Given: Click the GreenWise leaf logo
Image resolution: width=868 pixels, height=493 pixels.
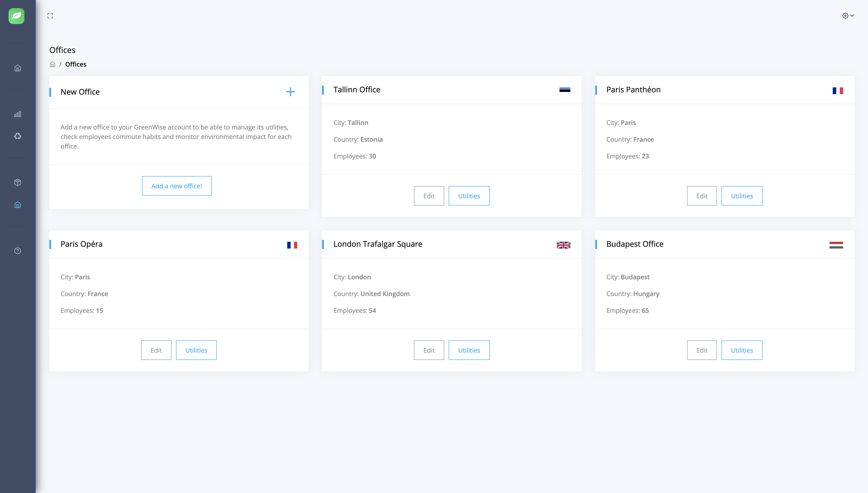Looking at the screenshot, I should point(16,16).
